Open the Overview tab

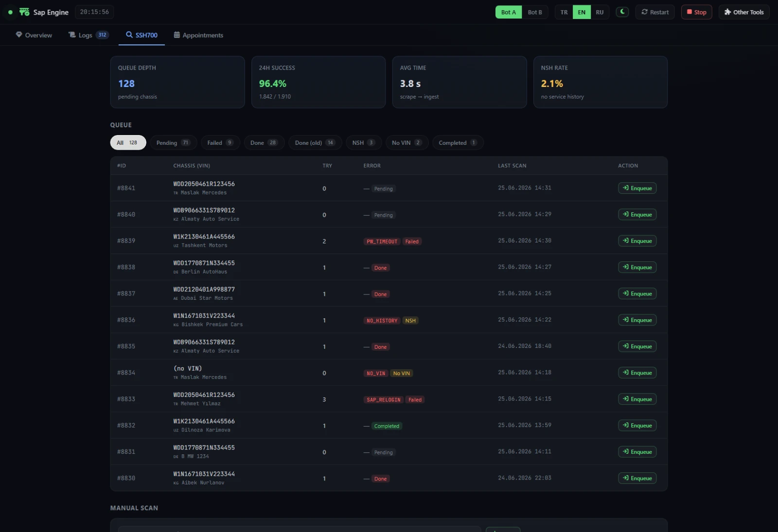click(34, 35)
